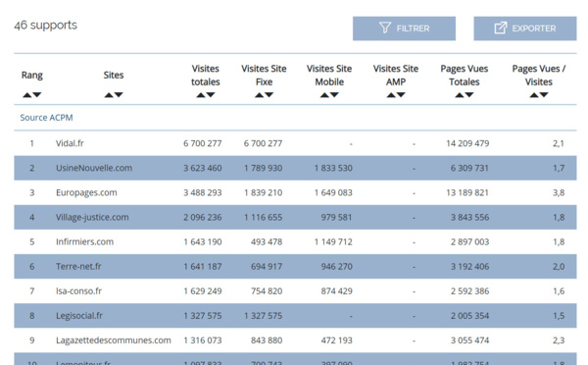This screenshot has width=588, height=365.
Task: Sort Sites column ascending arrow
Action: tap(109, 95)
